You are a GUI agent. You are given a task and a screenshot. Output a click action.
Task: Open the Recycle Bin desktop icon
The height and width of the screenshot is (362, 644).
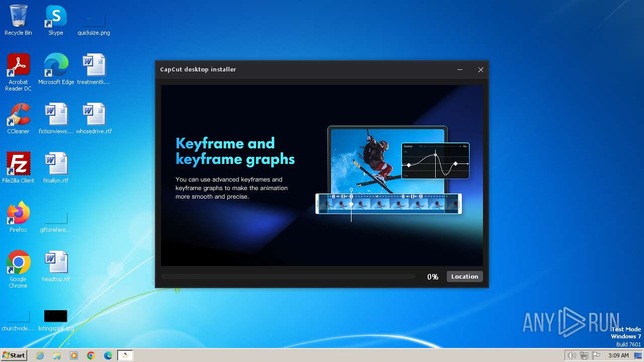(x=18, y=20)
